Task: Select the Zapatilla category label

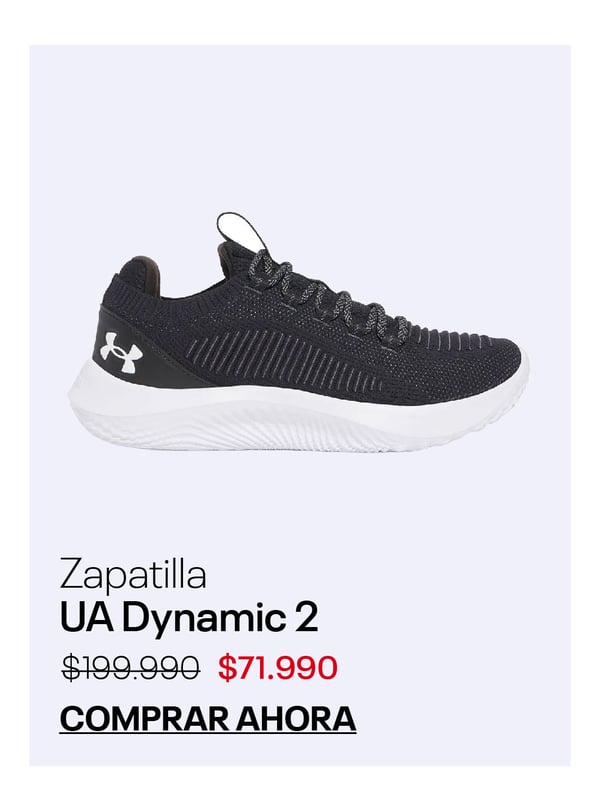Action: point(133,575)
